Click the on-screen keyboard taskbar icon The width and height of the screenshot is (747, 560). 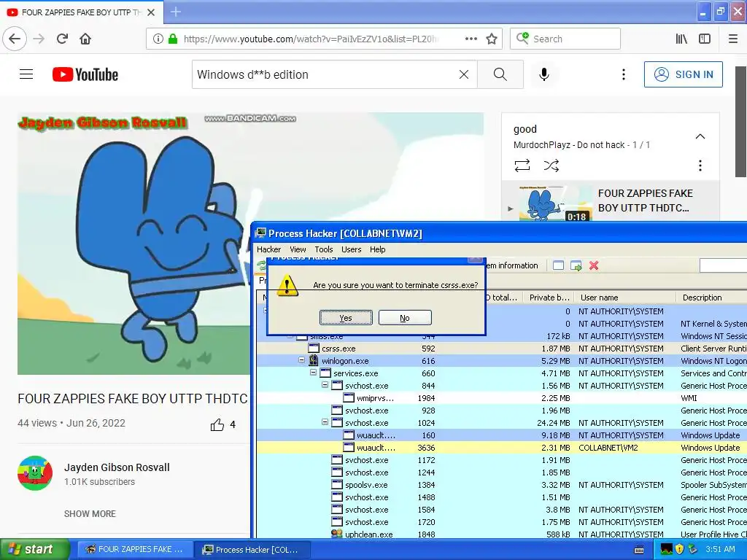pyautogui.click(x=639, y=550)
